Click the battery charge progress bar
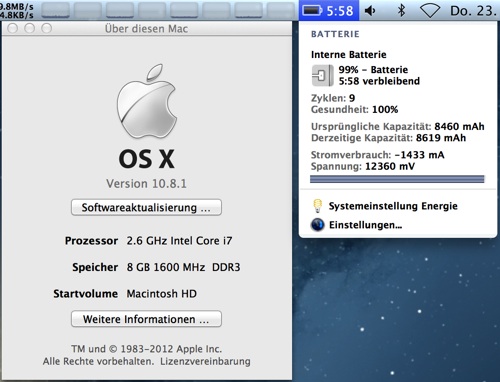This screenshot has width=500, height=382. [x=397, y=179]
